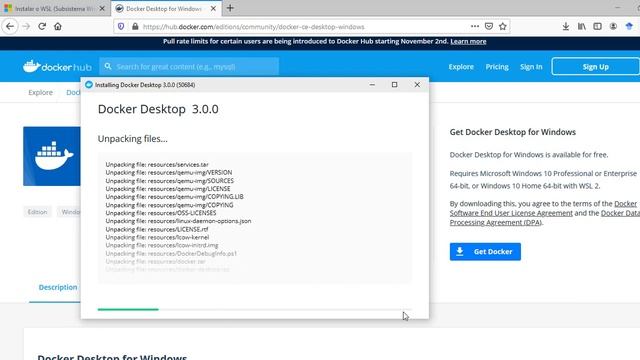Click Sign In in header
The height and width of the screenshot is (360, 640).
pyautogui.click(x=531, y=67)
